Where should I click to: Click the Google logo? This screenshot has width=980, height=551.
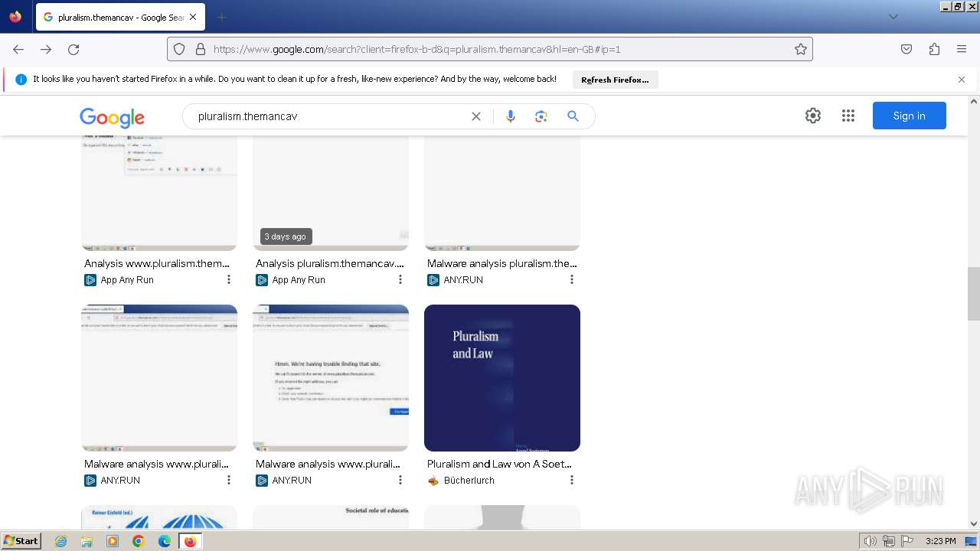[112, 116]
